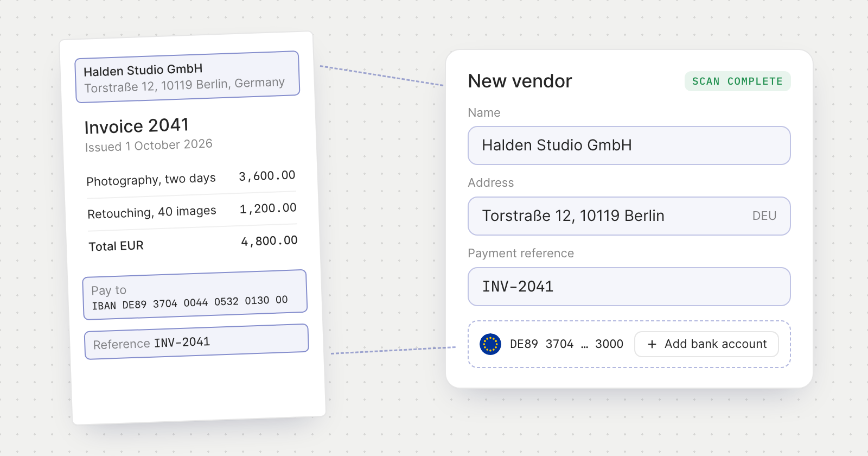Click the Name field label
This screenshot has height=456, width=868.
point(484,113)
